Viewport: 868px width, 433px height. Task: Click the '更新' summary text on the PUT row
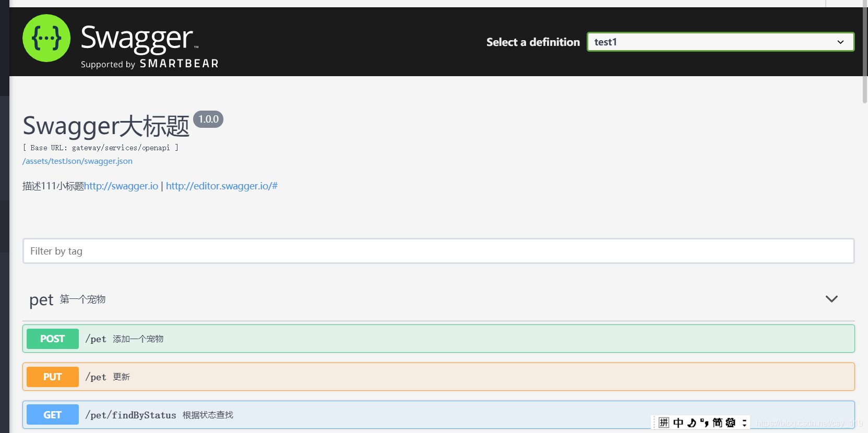pos(122,377)
